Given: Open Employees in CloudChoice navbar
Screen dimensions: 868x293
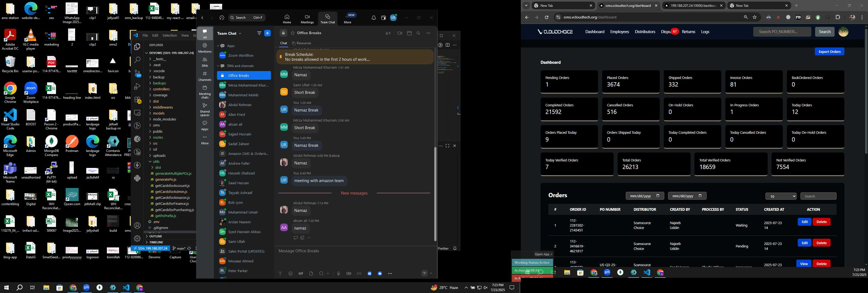Looking at the screenshot, I should [x=619, y=32].
